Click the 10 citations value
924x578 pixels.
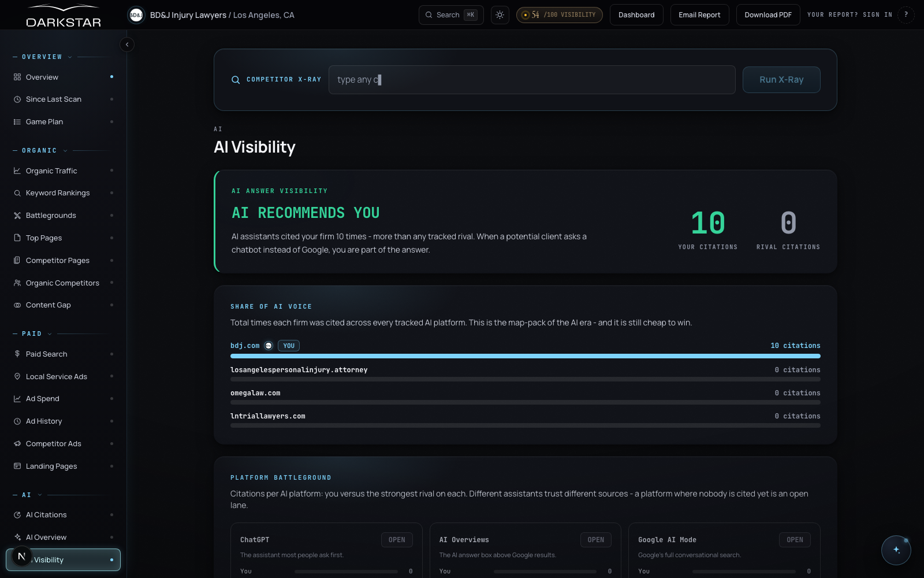(x=795, y=346)
